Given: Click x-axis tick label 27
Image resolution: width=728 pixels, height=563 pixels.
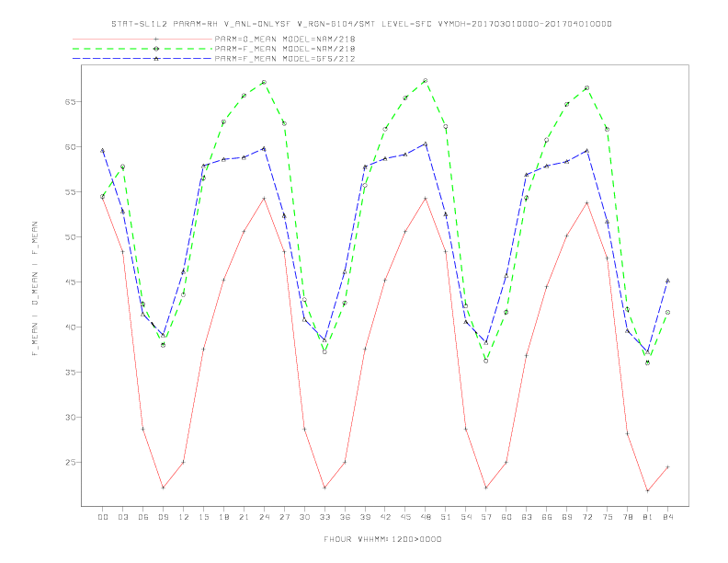Looking at the screenshot, I should click(285, 517).
